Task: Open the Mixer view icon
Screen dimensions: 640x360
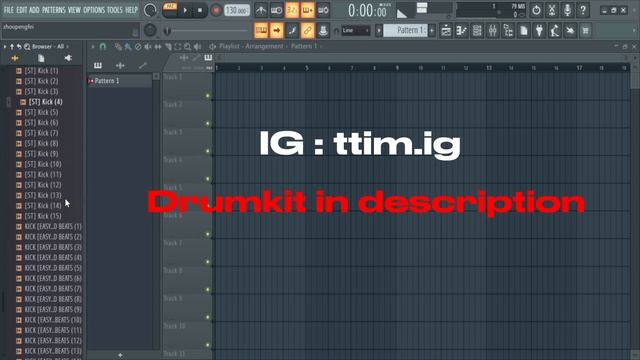Action: (493, 30)
